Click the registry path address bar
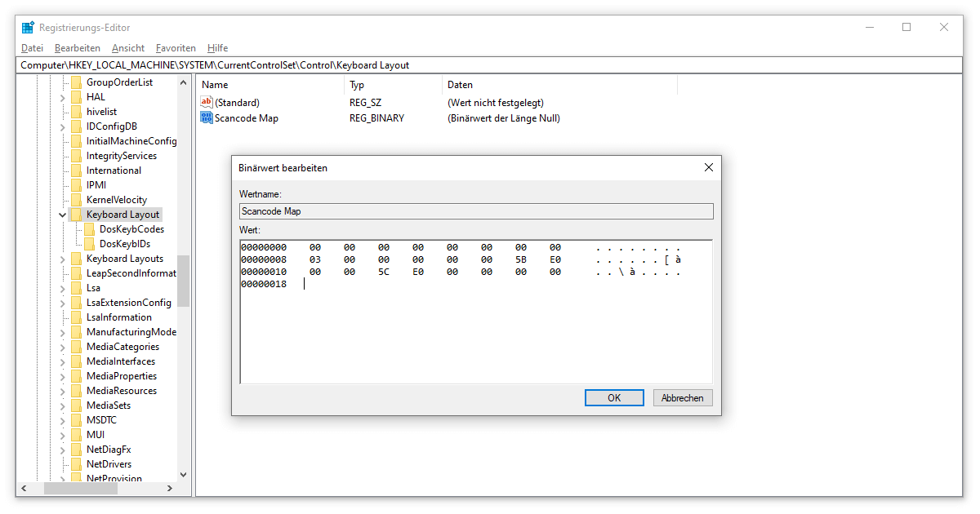Image resolution: width=980 pixels, height=514 pixels. pos(490,65)
